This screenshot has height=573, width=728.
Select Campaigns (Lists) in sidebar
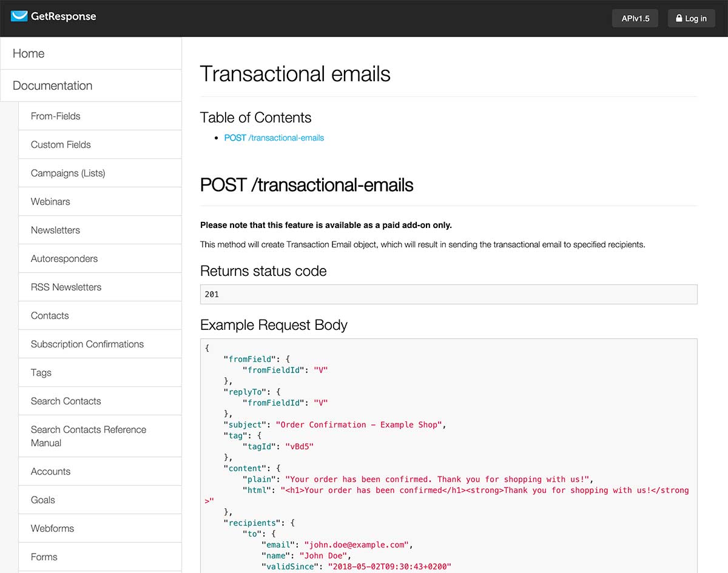100,173
